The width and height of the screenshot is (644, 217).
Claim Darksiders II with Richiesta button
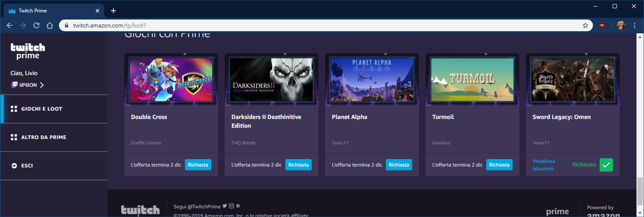[298, 165]
